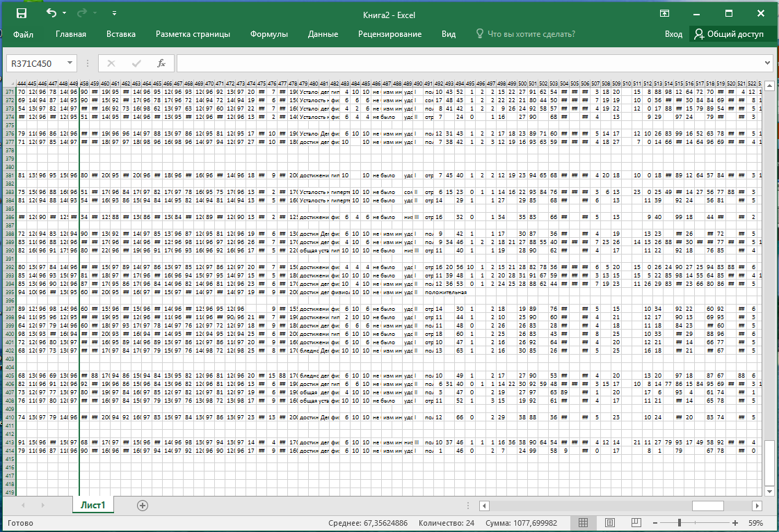Switch to Page Break Preview in the status bar
The width and height of the screenshot is (779, 532).
pyautogui.click(x=634, y=522)
